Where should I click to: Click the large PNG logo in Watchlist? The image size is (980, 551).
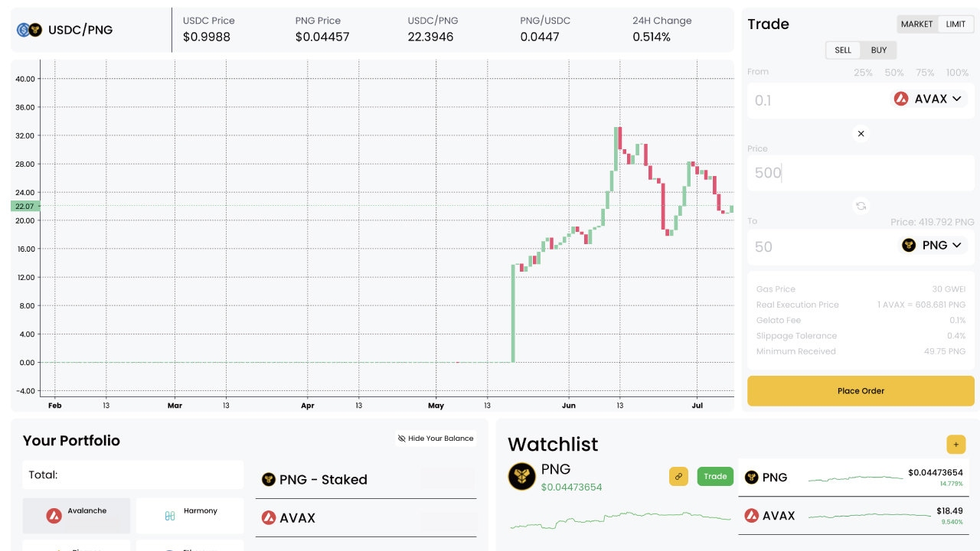[522, 476]
